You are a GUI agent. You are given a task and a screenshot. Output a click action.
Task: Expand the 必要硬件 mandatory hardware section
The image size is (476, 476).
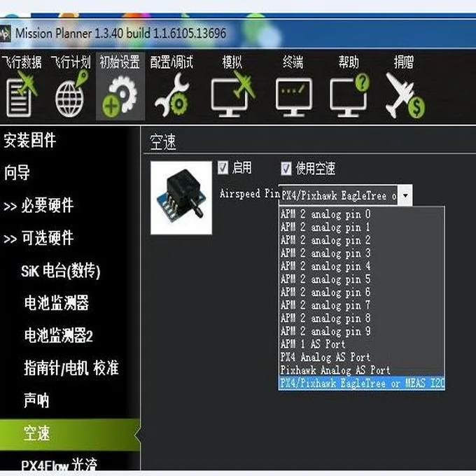coord(38,206)
